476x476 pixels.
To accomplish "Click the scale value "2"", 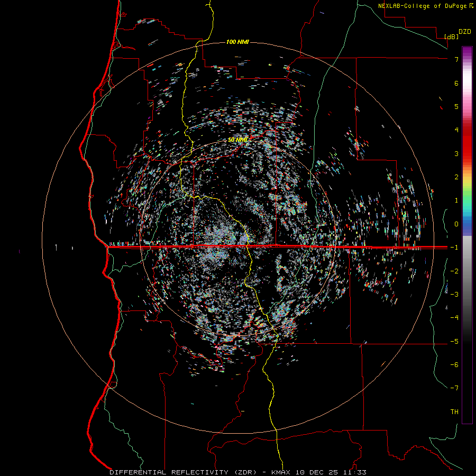I will [x=456, y=177].
